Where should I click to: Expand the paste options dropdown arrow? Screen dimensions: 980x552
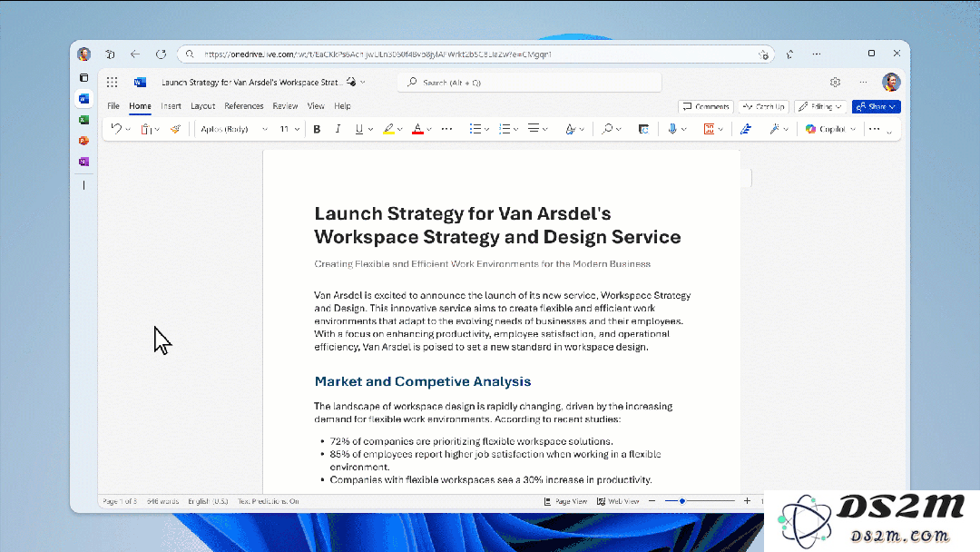(157, 130)
